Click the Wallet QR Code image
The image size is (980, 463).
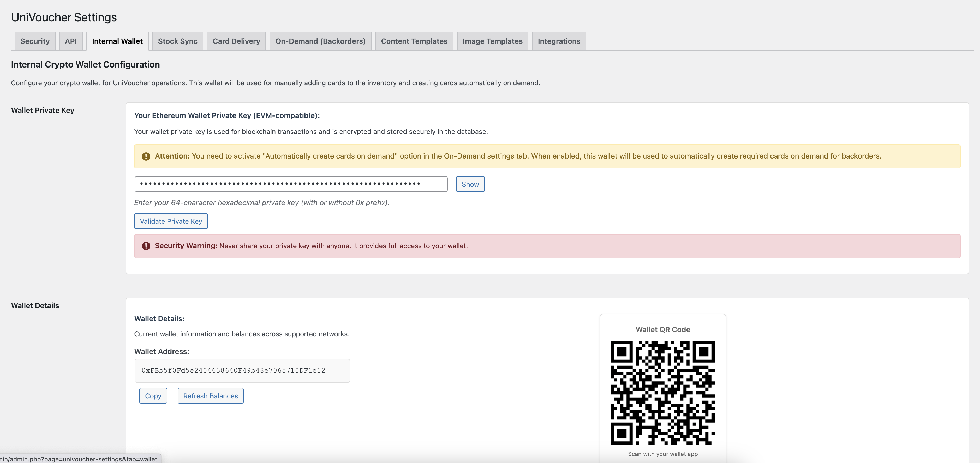(662, 392)
